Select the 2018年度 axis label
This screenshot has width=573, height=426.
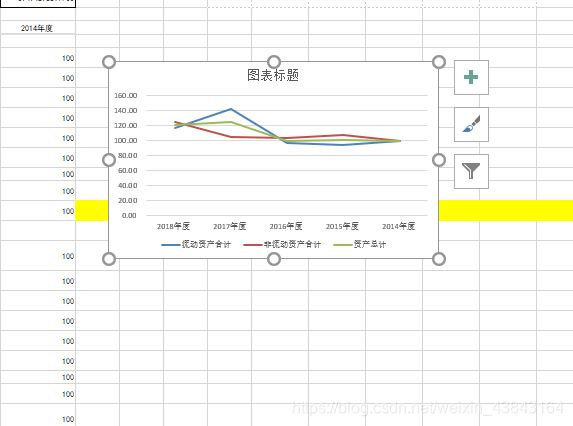pos(173,227)
